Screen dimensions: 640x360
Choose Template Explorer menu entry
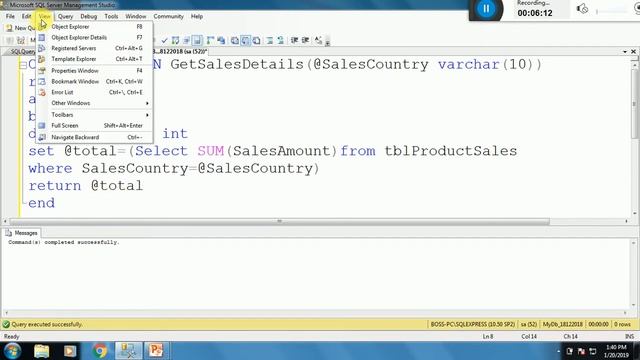point(95,59)
